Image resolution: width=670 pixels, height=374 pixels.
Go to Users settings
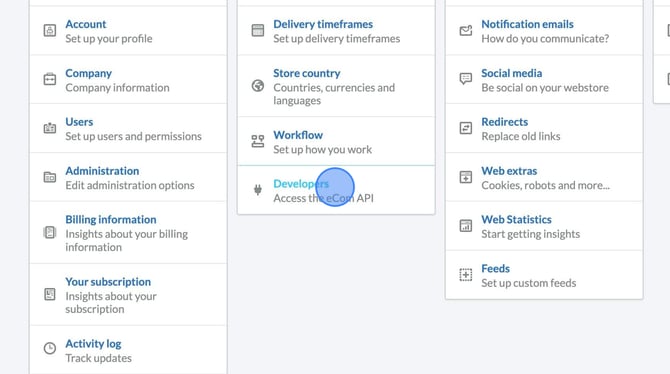(x=79, y=122)
